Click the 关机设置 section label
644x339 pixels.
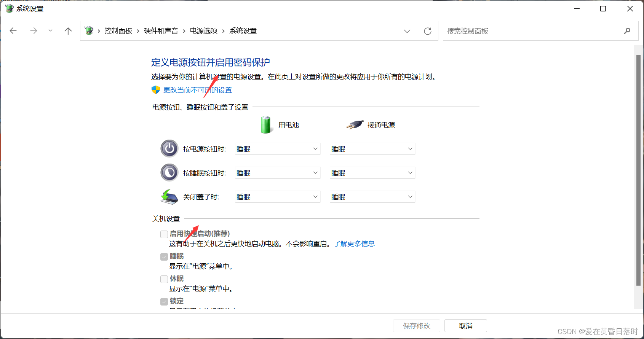pyautogui.click(x=166, y=219)
